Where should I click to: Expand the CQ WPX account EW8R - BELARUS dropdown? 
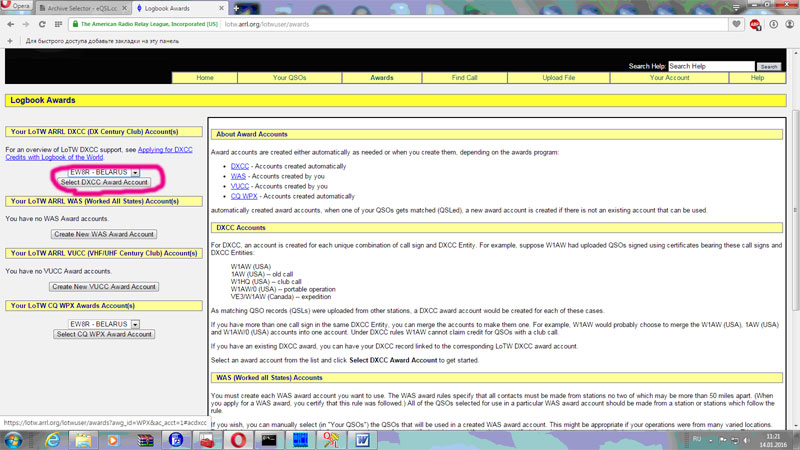click(135, 325)
